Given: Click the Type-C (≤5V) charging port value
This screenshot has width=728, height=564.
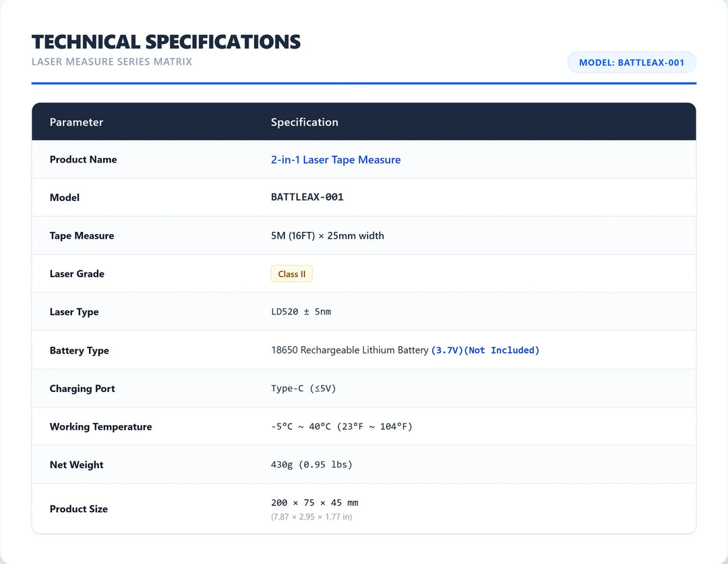Looking at the screenshot, I should [x=303, y=389].
